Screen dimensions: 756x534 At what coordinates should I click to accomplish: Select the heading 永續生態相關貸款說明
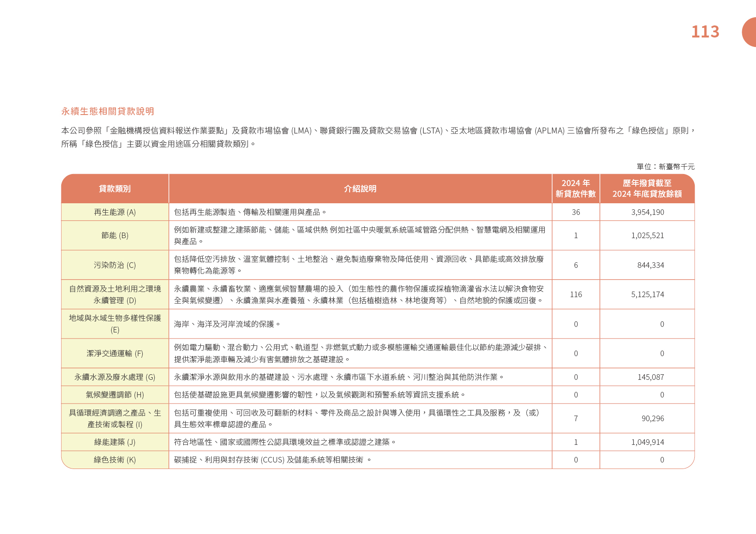pos(108,111)
